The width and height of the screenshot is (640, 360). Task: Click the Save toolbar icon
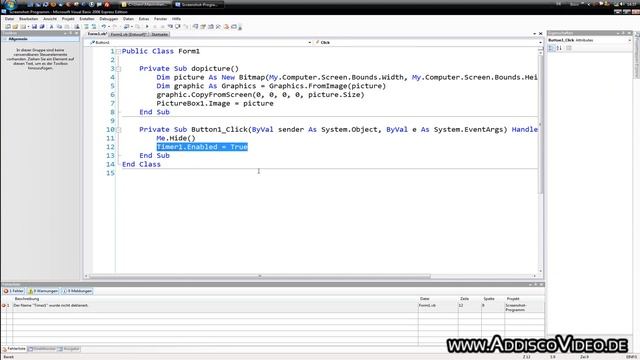tap(34, 27)
